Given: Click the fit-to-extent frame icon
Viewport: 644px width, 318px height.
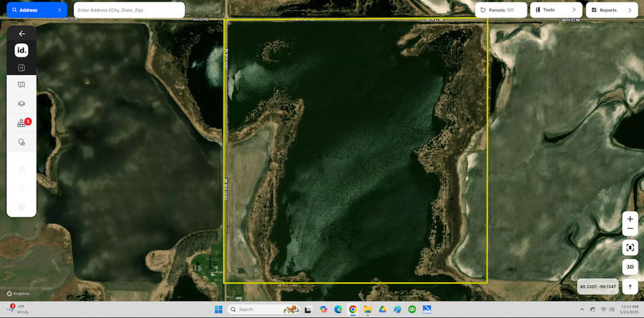Looking at the screenshot, I should (630, 248).
